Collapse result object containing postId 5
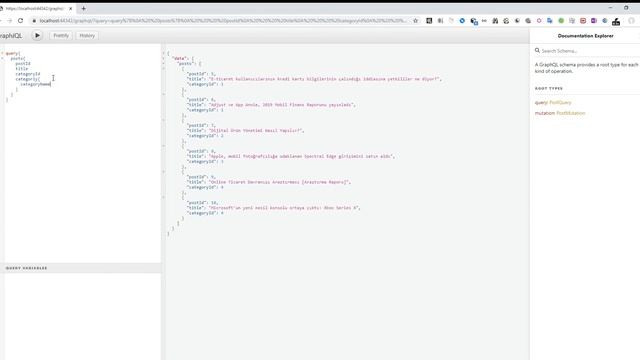Screen dimensions: 640x360 click(x=164, y=69)
